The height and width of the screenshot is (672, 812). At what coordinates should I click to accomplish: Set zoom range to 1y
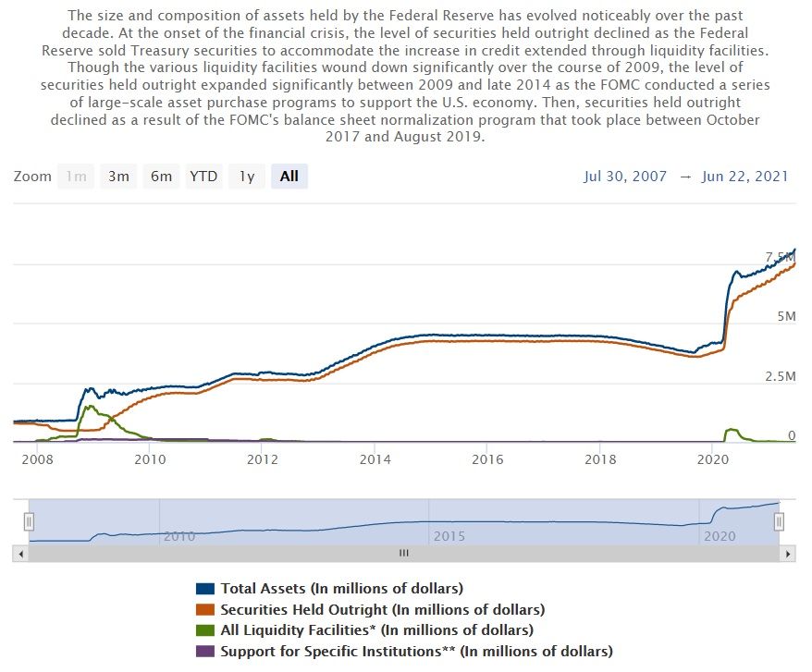[x=247, y=177]
